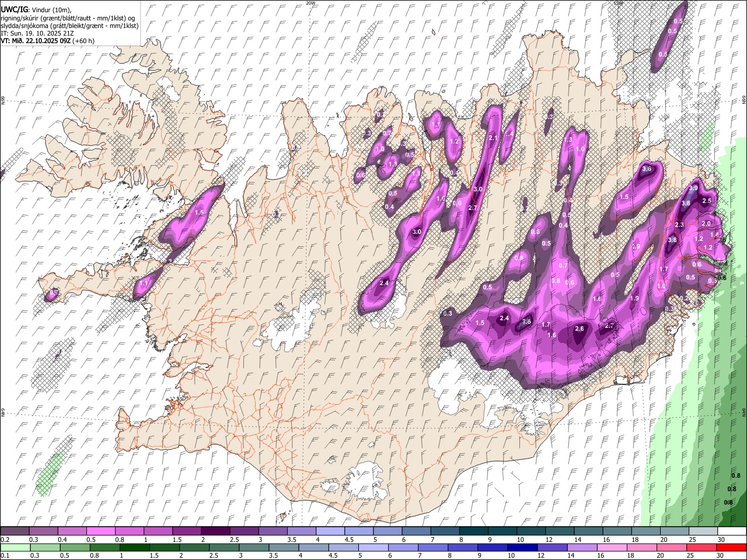The height and width of the screenshot is (560, 747).
Task: Click the bright red swatch at the lower legend's right end
Action: pos(732,547)
